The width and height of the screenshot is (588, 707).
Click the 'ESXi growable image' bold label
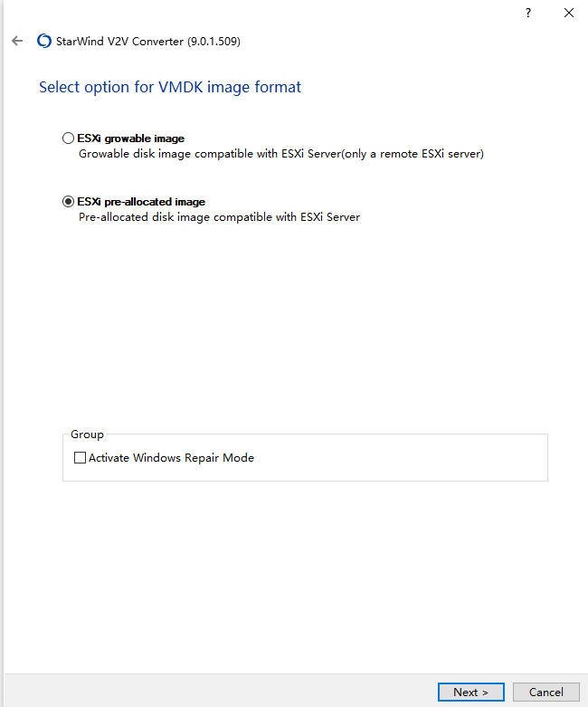click(130, 139)
